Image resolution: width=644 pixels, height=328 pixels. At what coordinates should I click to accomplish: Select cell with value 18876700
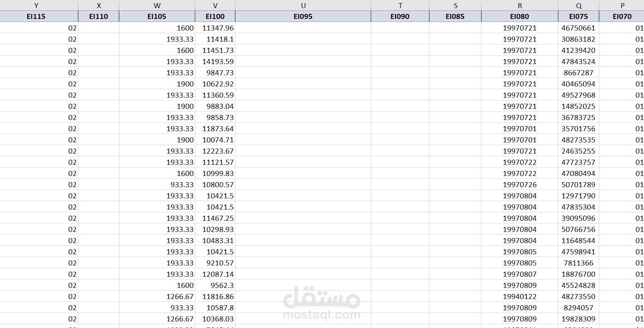(x=579, y=274)
